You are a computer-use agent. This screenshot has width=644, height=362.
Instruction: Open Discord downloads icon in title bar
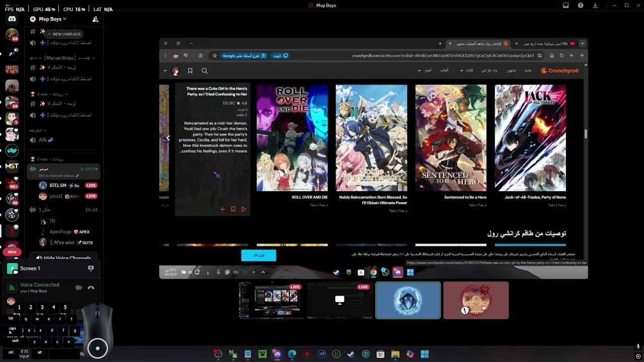tap(595, 6)
